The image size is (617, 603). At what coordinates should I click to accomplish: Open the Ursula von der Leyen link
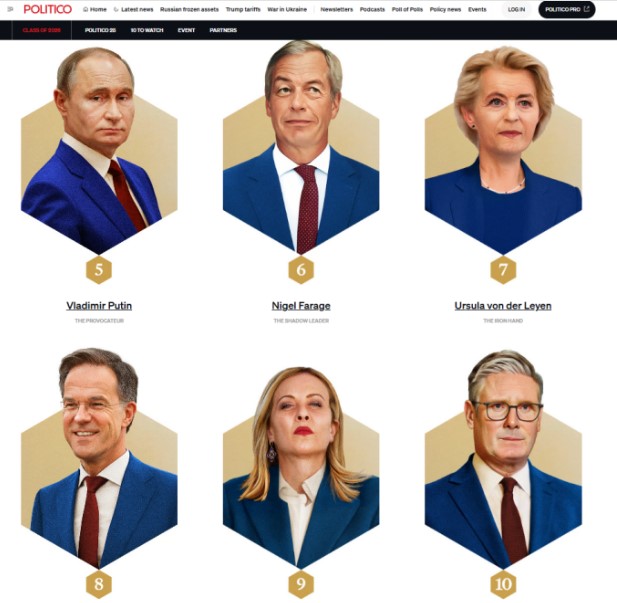(503, 306)
